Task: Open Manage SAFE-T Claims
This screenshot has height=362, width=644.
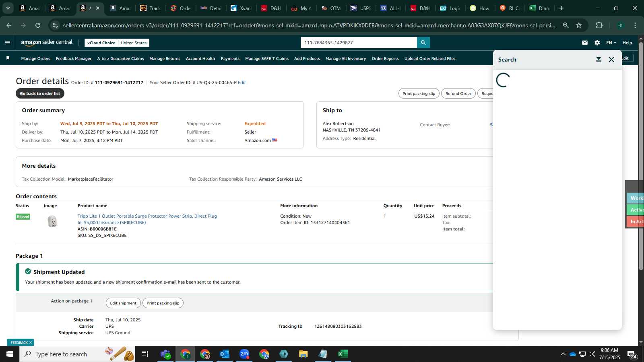Action: click(267, 59)
